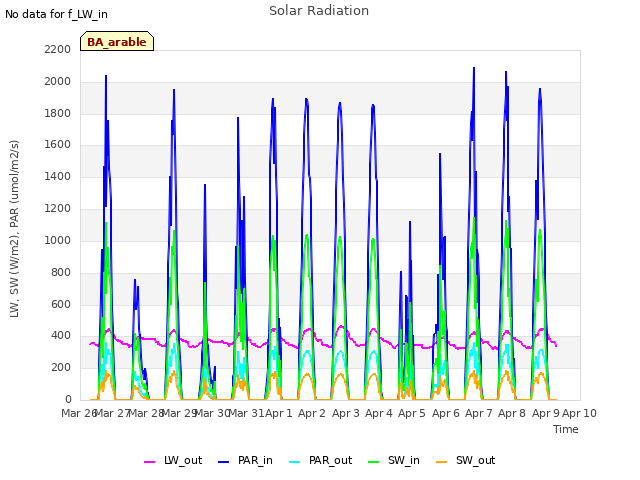The height and width of the screenshot is (480, 640).
Task: Click the PAR_out legend label
Action: tap(331, 460)
